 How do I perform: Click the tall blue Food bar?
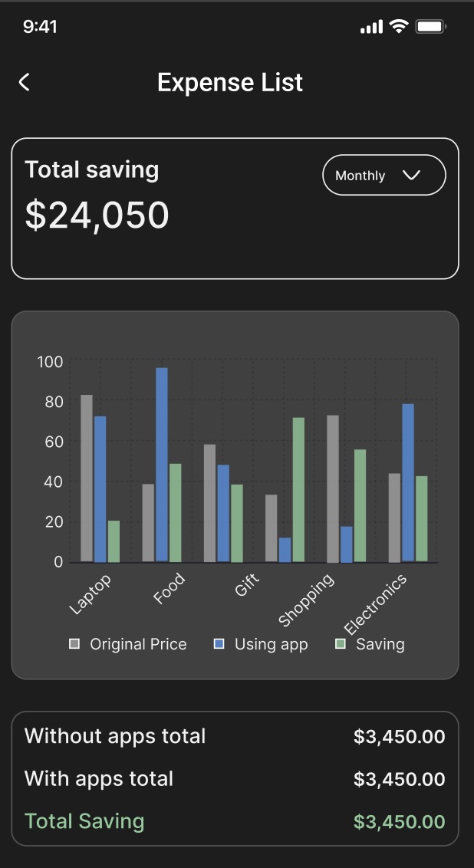[x=162, y=464]
